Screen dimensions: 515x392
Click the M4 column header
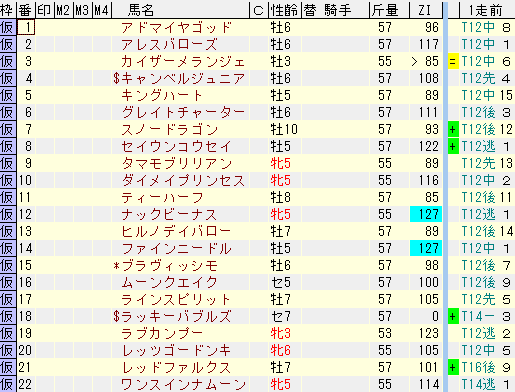(102, 10)
